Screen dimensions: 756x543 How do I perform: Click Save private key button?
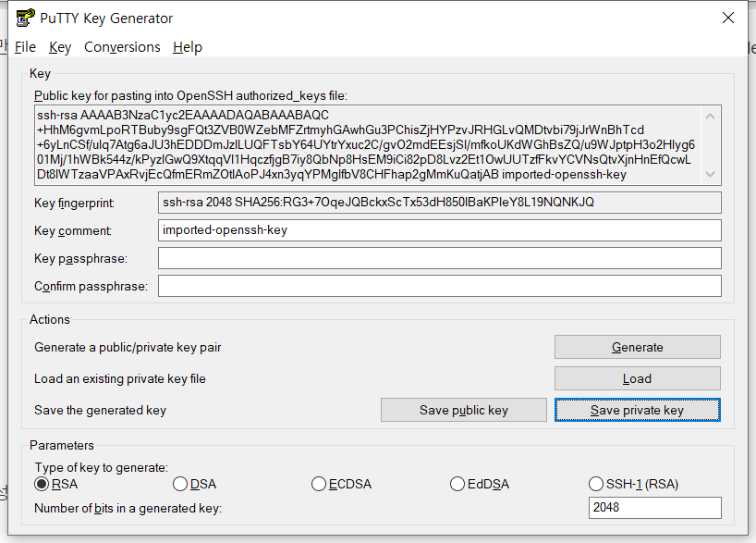pos(638,410)
